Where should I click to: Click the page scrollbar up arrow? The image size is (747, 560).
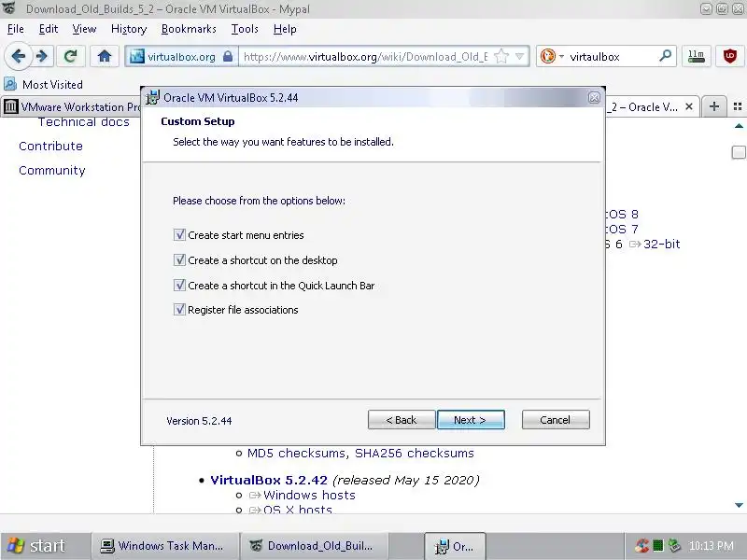[739, 126]
